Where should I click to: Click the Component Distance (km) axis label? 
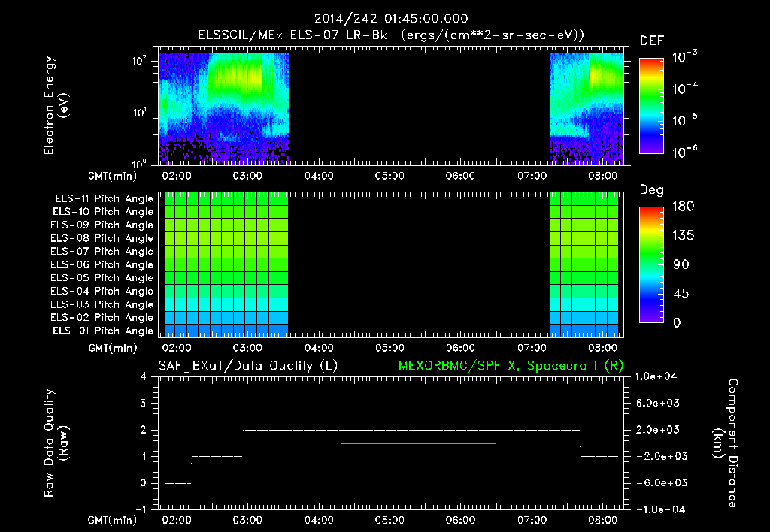pyautogui.click(x=726, y=443)
